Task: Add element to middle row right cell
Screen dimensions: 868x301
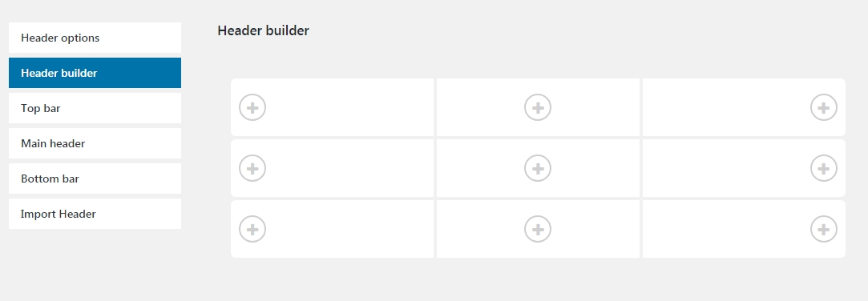Action: pos(824,168)
